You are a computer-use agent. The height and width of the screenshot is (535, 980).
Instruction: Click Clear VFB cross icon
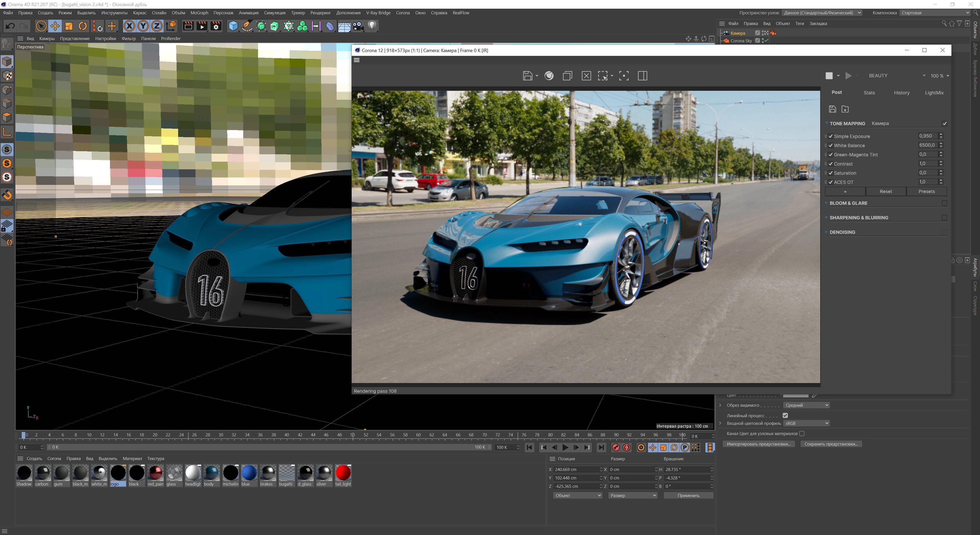click(586, 76)
